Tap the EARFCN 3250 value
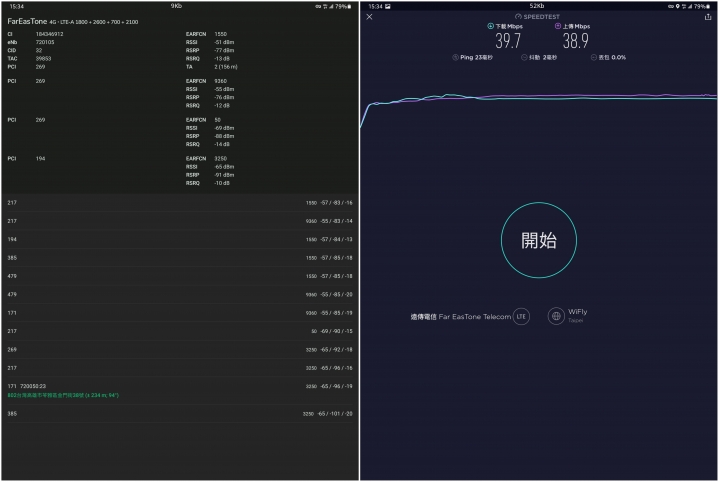720x482 pixels. click(x=220, y=158)
